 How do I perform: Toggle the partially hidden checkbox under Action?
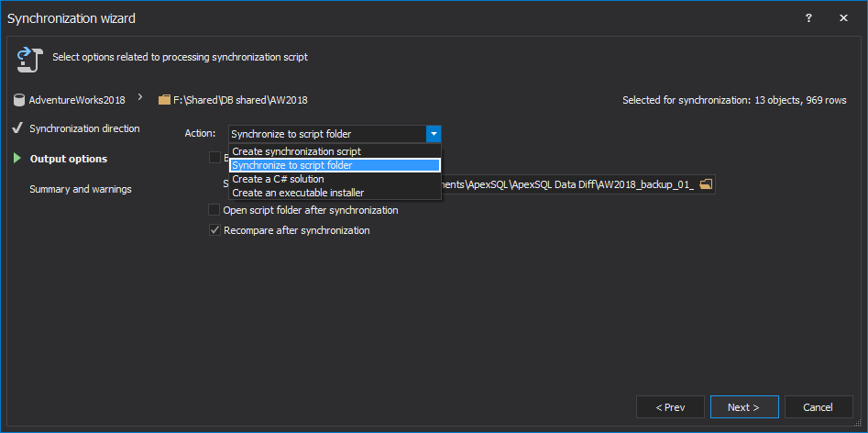(x=214, y=158)
